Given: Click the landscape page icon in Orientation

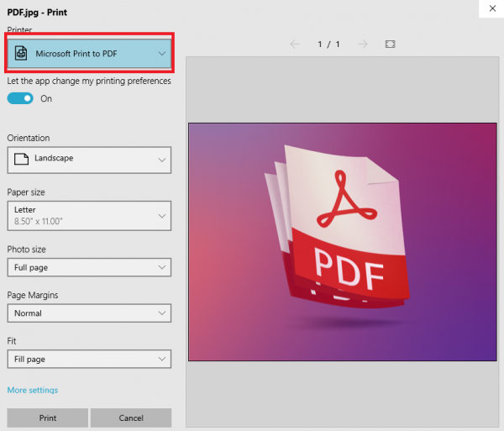Looking at the screenshot, I should point(21,159).
